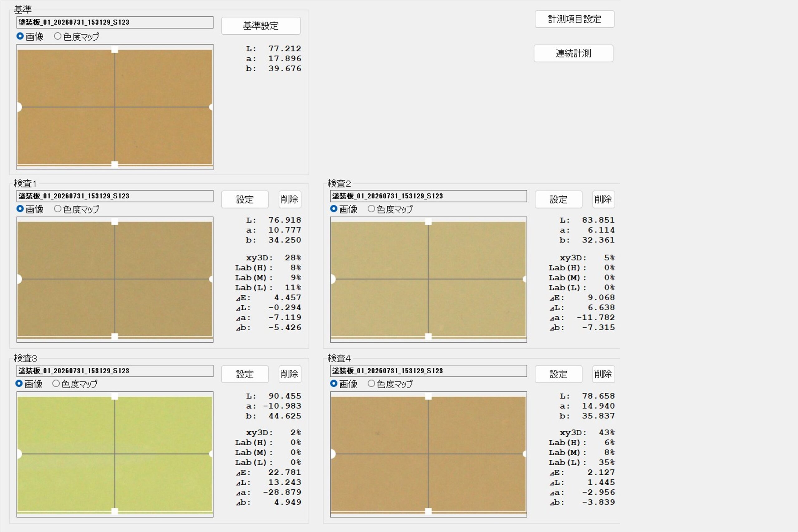Select 画像 radio in 基準 panel
The image size is (798, 532).
(20, 36)
